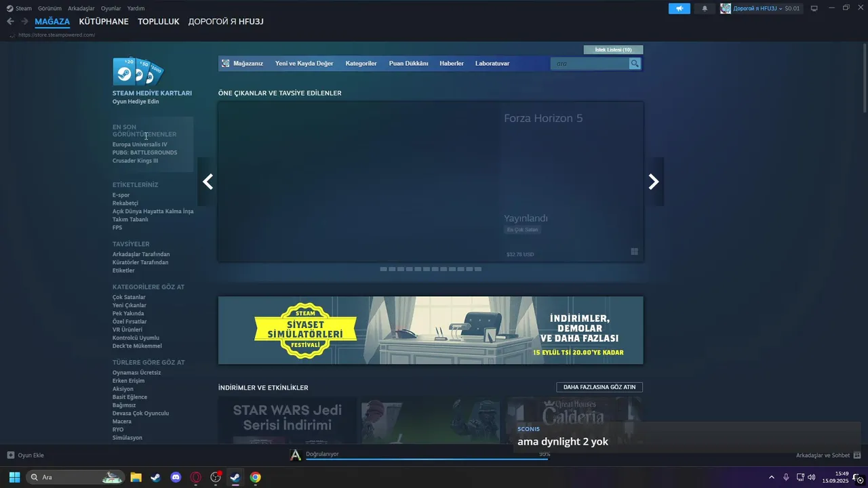Click the Steam gift cards image
868x488 pixels.
point(138,72)
